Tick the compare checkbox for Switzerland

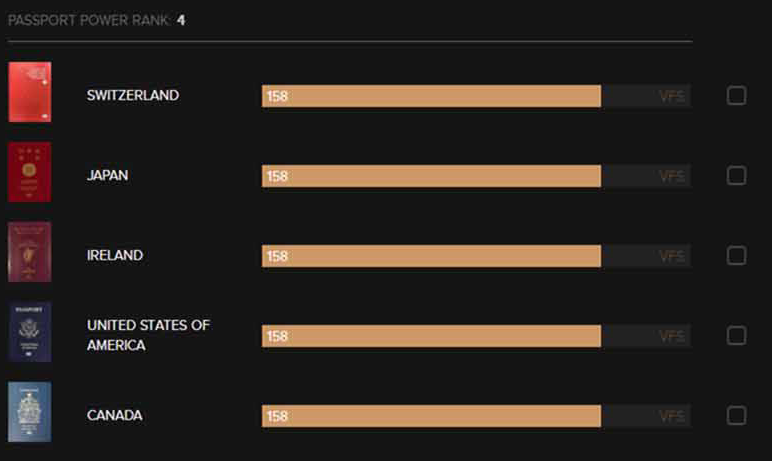tap(737, 96)
